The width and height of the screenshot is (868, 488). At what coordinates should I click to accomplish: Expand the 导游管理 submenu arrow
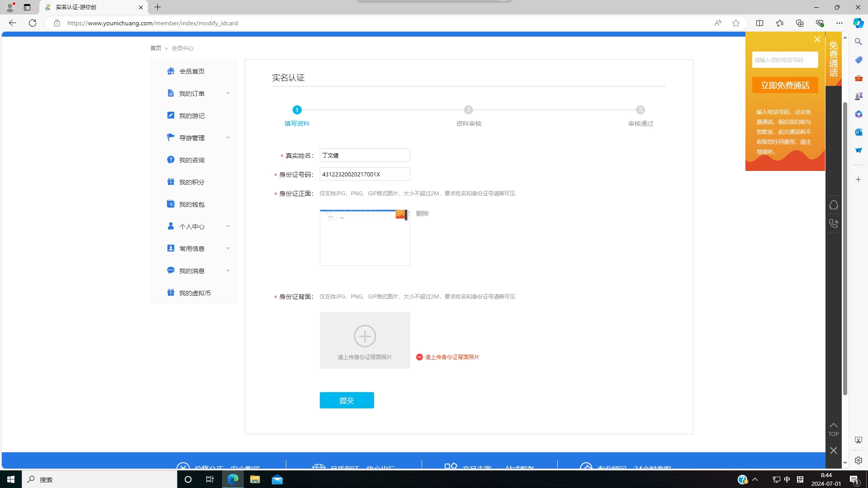tap(228, 138)
